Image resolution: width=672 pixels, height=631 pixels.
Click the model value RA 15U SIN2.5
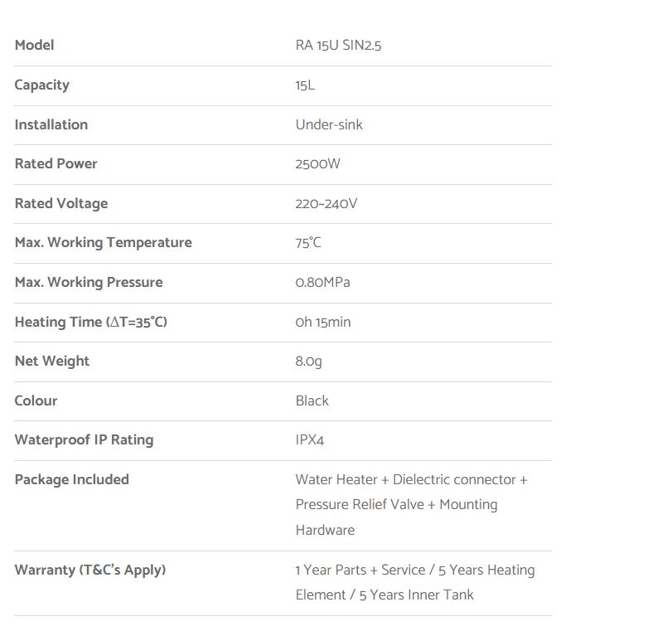(x=338, y=46)
